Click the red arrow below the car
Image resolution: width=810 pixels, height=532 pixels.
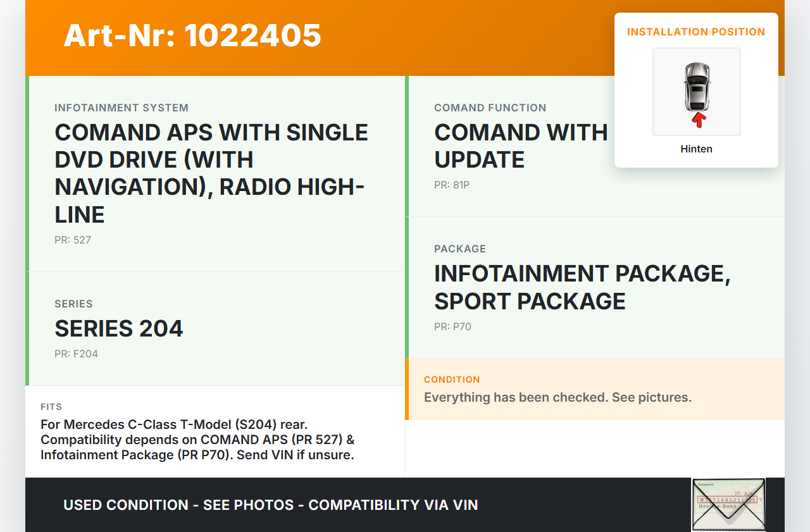(x=698, y=120)
